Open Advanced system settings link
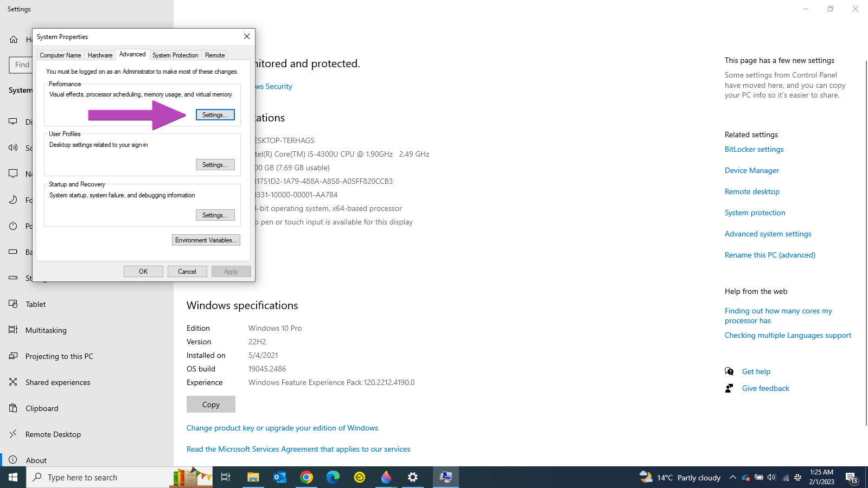 tap(768, 234)
